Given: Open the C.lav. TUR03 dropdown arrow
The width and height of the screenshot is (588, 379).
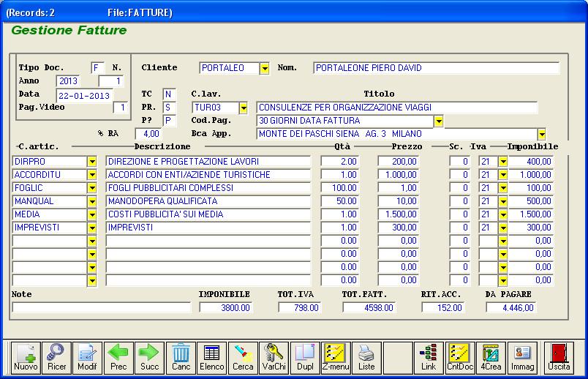Looking at the screenshot, I should click(244, 108).
